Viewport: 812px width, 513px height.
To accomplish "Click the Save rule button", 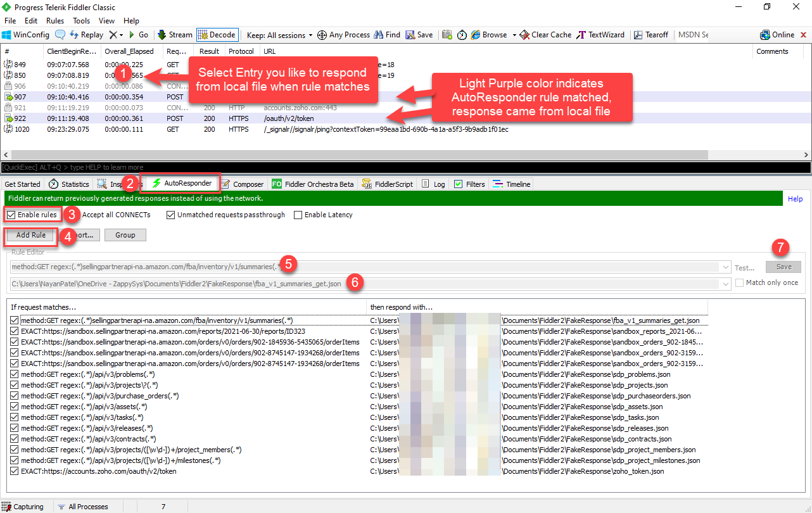I will click(783, 267).
